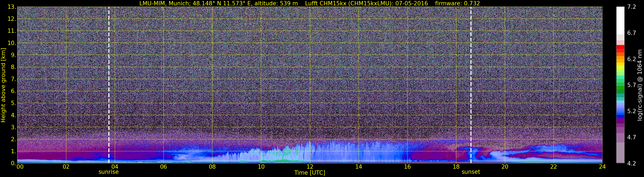644x177 pixels.
Task: Click the height tick label 10.
Action: coord(12,43)
